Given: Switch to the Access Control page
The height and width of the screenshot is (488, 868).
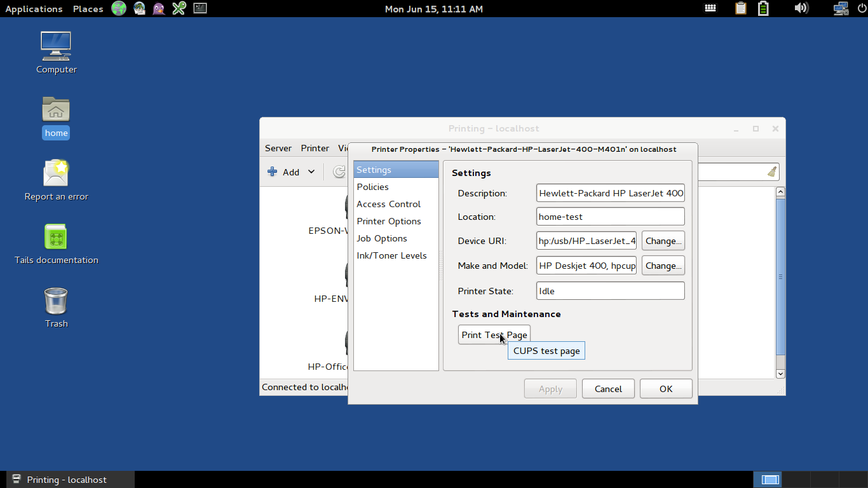Looking at the screenshot, I should 396,204.
